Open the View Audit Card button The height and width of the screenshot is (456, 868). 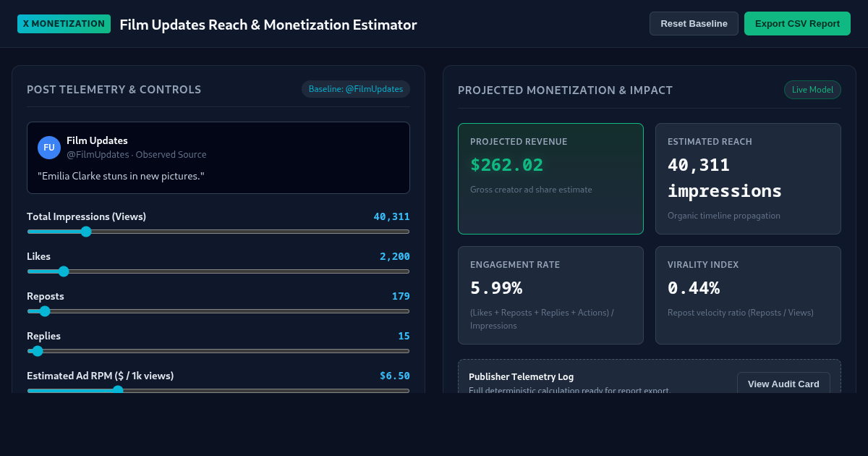[x=783, y=384]
